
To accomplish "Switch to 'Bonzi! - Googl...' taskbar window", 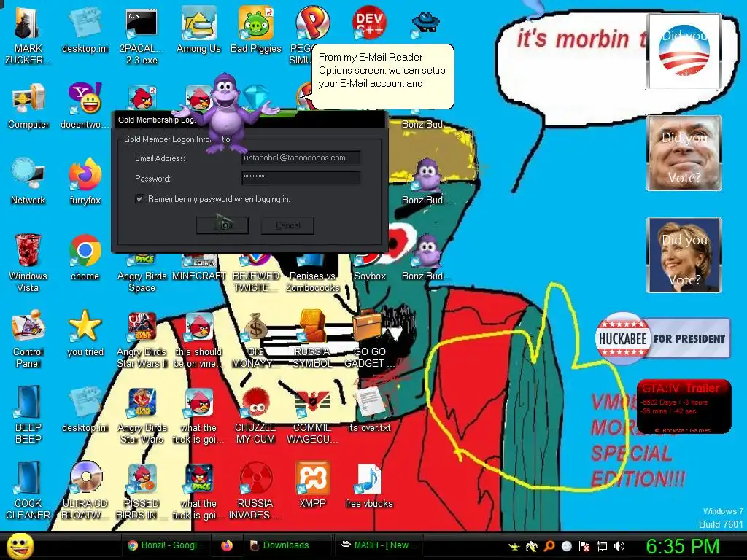I will (x=167, y=545).
